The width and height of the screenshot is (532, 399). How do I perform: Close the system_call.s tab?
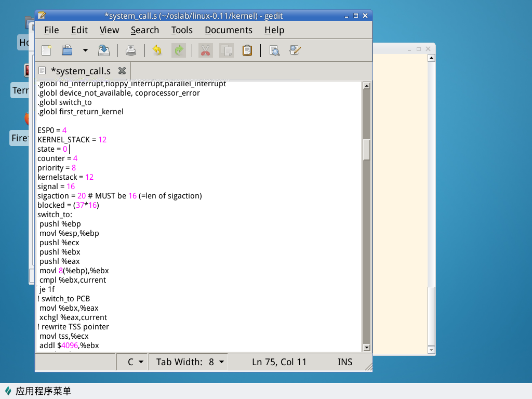[122, 71]
